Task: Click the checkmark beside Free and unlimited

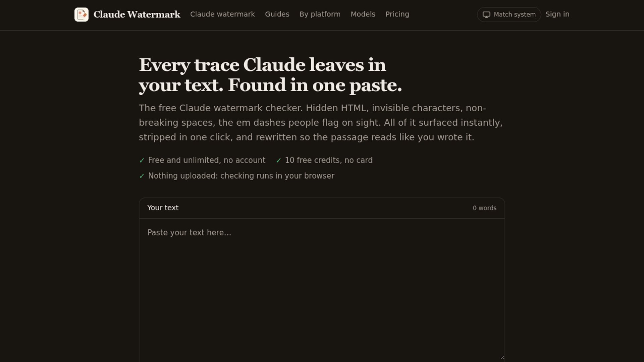Action: (142, 161)
